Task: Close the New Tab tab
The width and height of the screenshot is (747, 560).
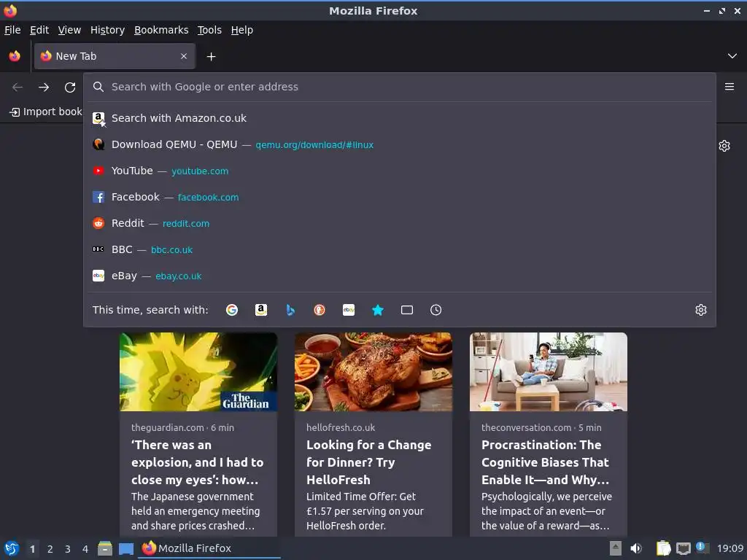Action: [184, 56]
